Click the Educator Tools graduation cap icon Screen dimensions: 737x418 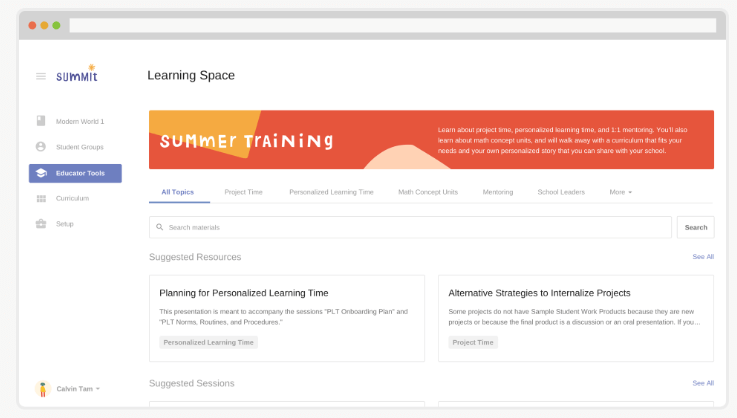[41, 173]
